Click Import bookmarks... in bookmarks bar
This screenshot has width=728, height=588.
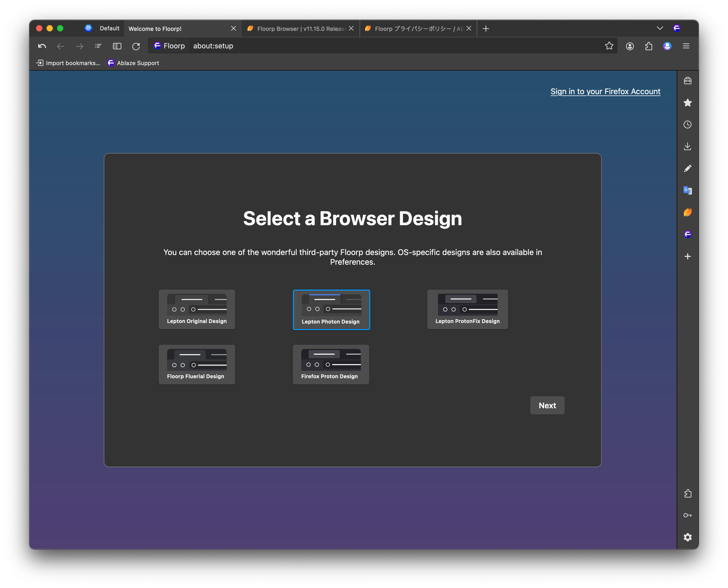click(x=68, y=63)
